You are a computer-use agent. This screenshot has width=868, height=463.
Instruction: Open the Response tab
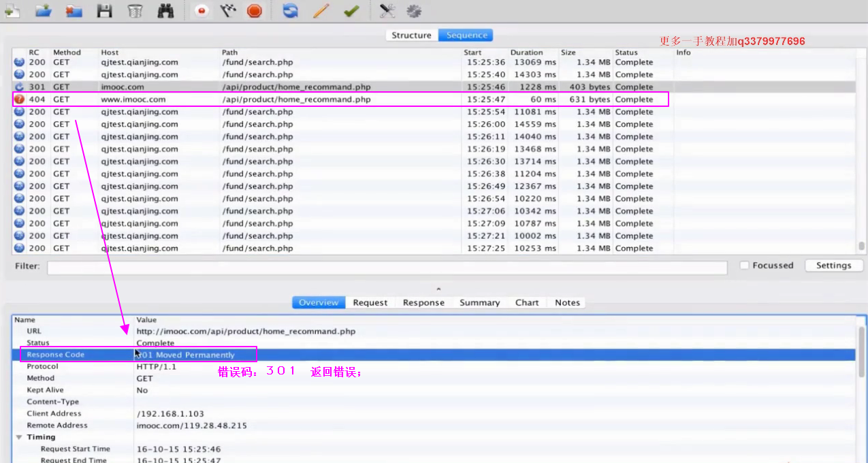pos(423,303)
